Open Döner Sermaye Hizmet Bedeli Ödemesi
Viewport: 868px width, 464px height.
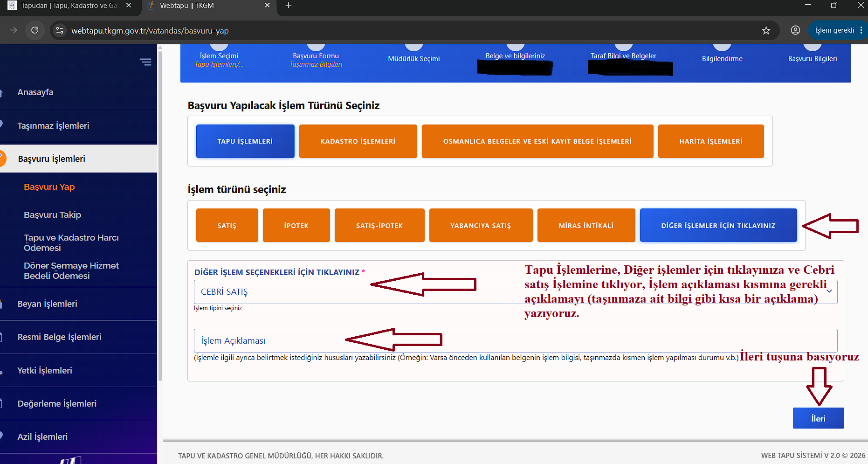[x=71, y=270]
